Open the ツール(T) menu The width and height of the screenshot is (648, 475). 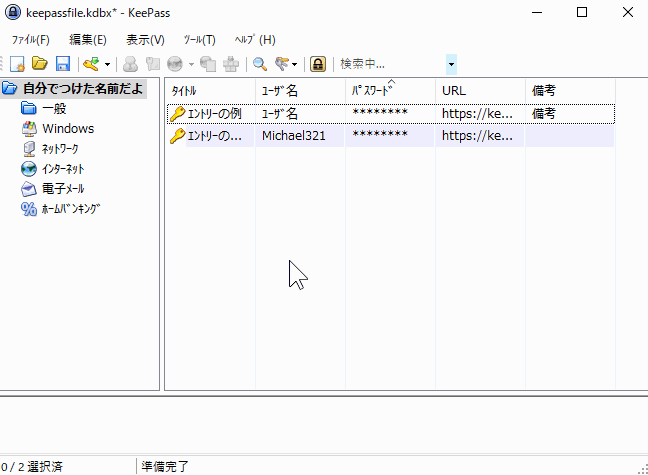(x=200, y=40)
